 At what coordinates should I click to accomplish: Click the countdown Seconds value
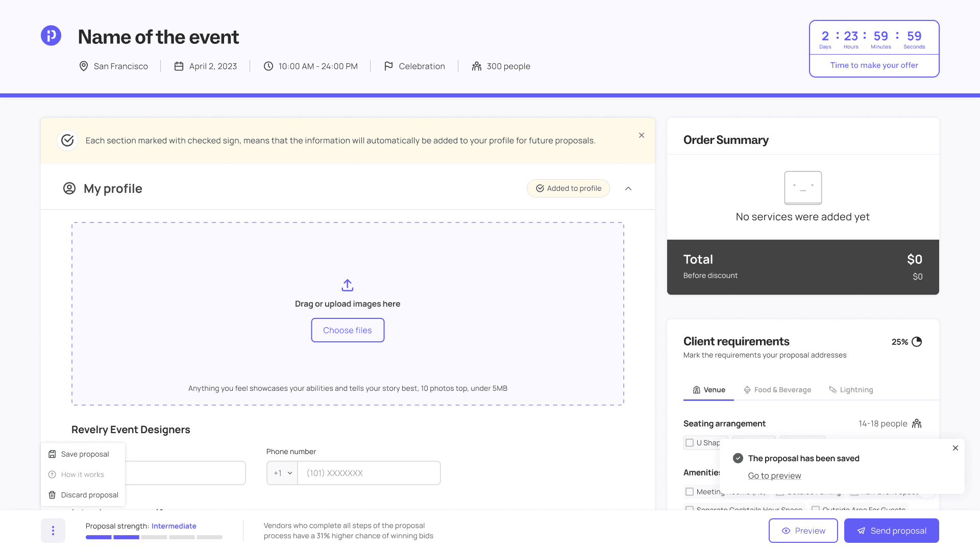click(x=914, y=36)
